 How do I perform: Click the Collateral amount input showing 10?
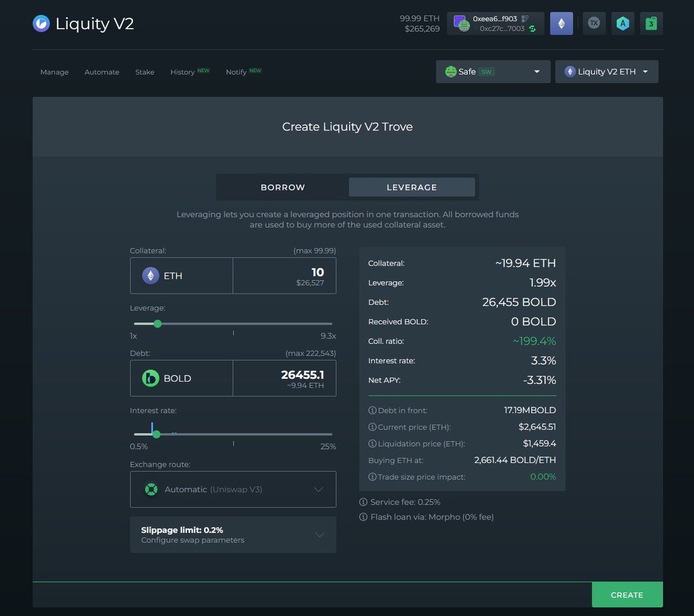point(284,276)
